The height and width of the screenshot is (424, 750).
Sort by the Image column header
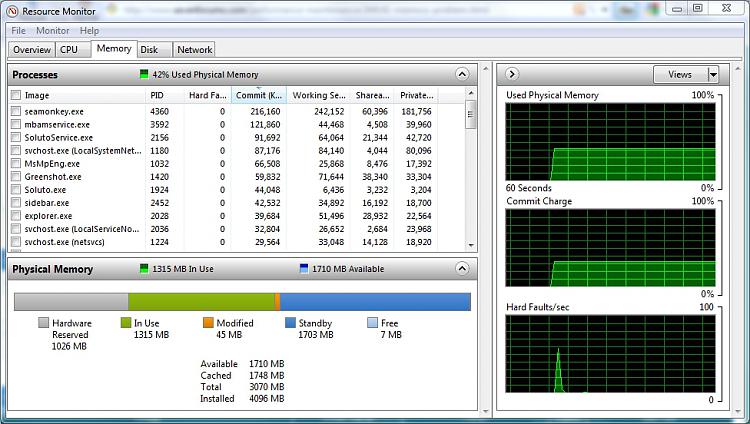[x=83, y=95]
